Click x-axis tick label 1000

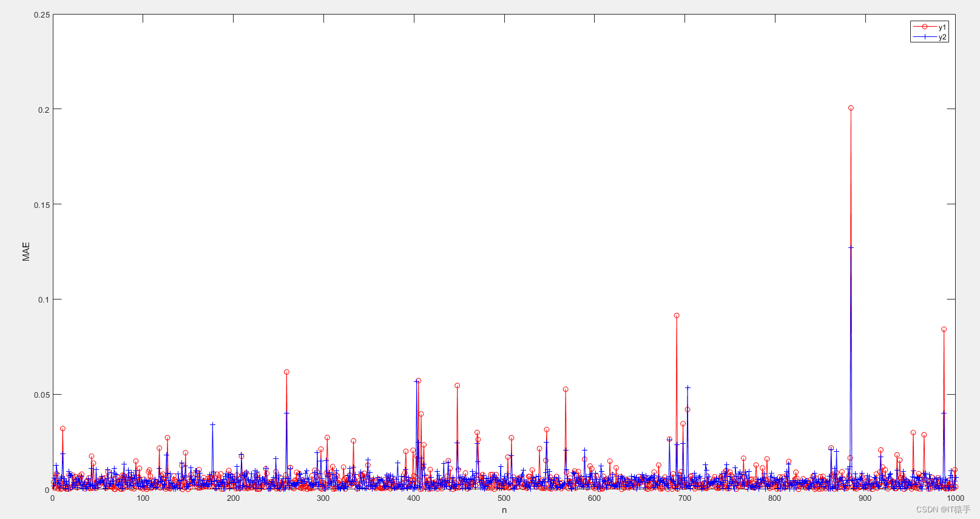955,498
